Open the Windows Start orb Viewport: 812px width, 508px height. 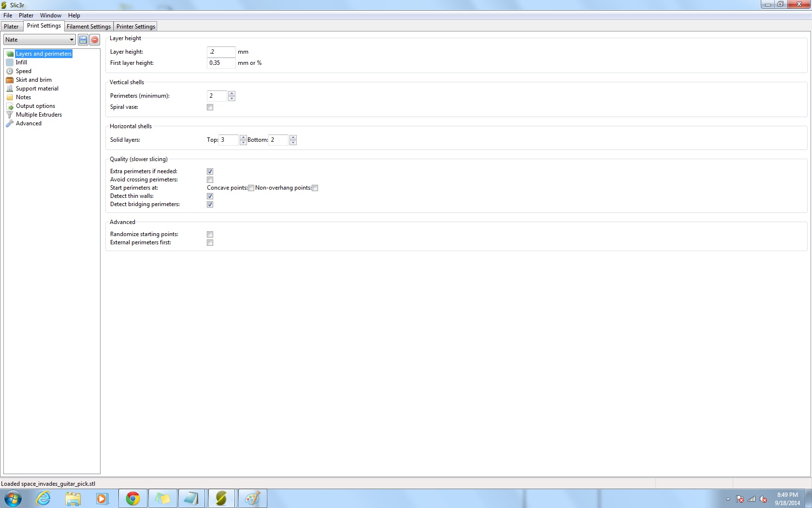tap(13, 498)
